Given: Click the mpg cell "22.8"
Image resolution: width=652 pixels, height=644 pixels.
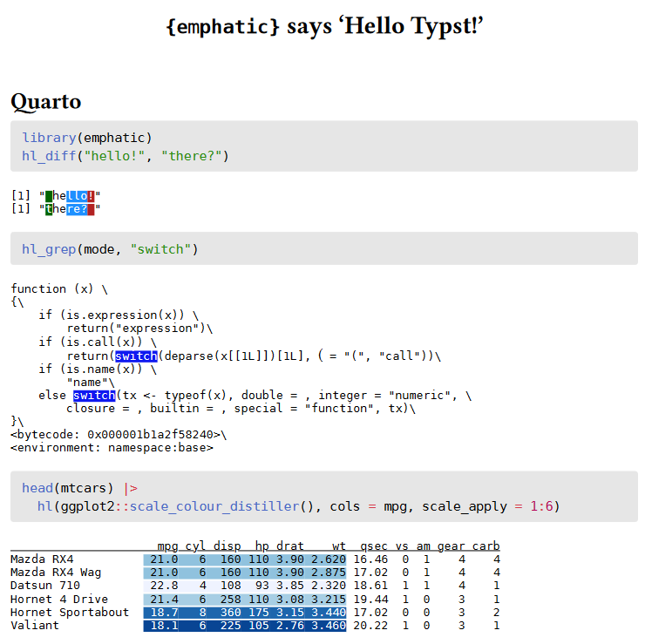Looking at the screenshot, I should 164,586.
